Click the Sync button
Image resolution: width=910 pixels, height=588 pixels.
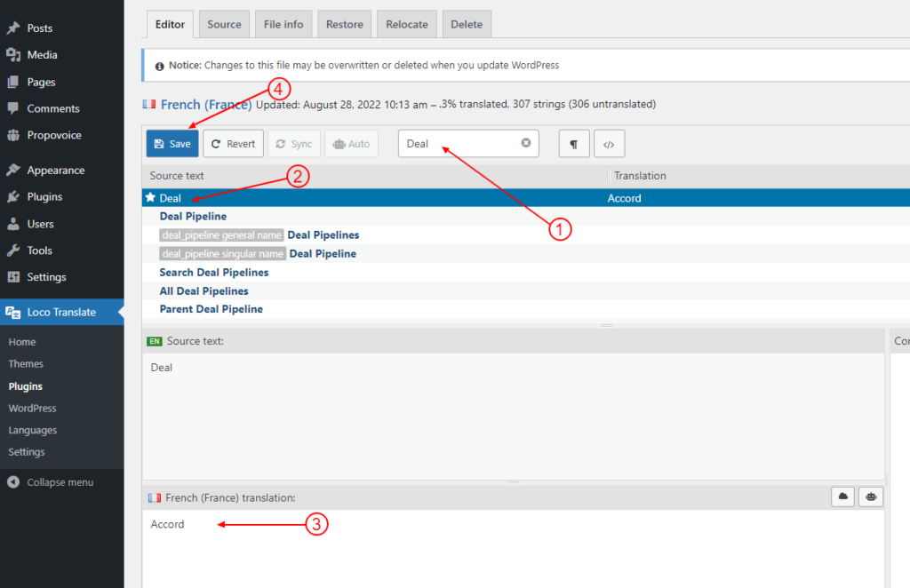(x=294, y=144)
